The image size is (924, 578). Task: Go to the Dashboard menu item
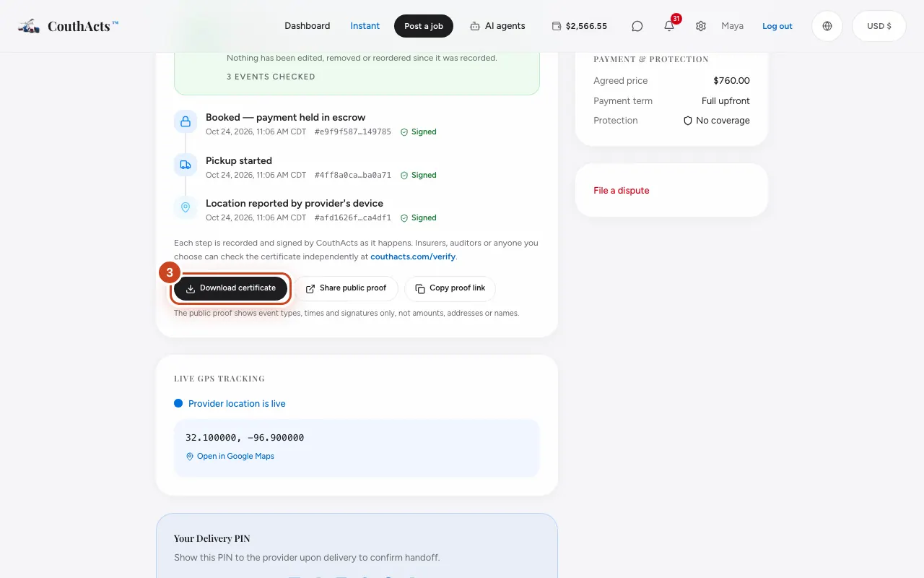click(307, 26)
